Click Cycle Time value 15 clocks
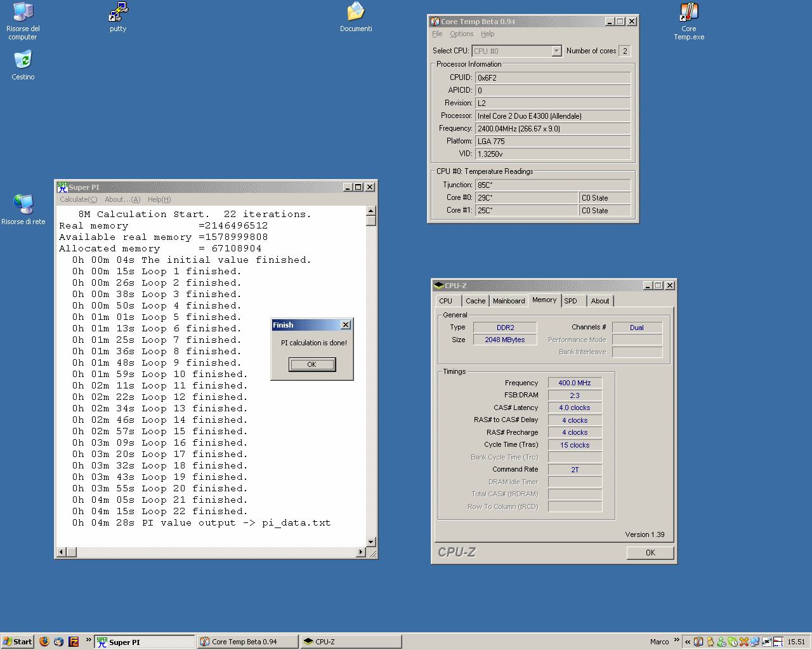 575,445
